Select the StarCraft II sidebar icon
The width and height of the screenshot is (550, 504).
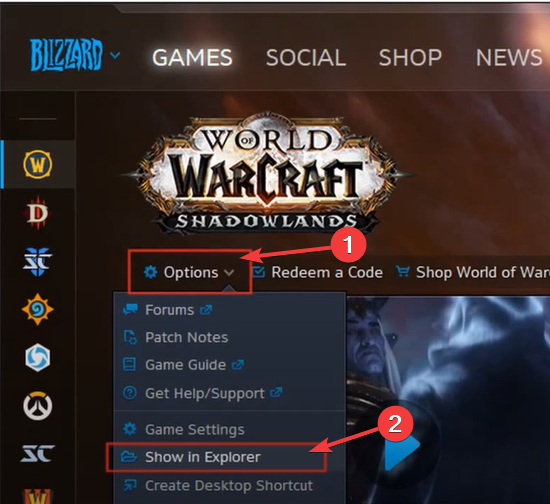(38, 262)
